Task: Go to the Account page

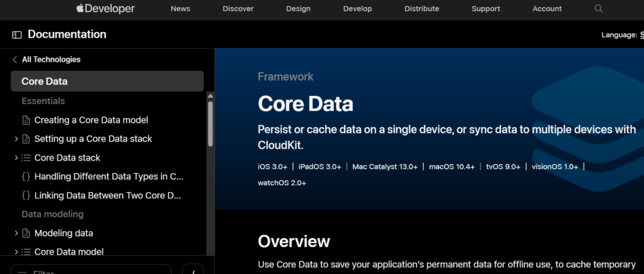Action: click(547, 9)
